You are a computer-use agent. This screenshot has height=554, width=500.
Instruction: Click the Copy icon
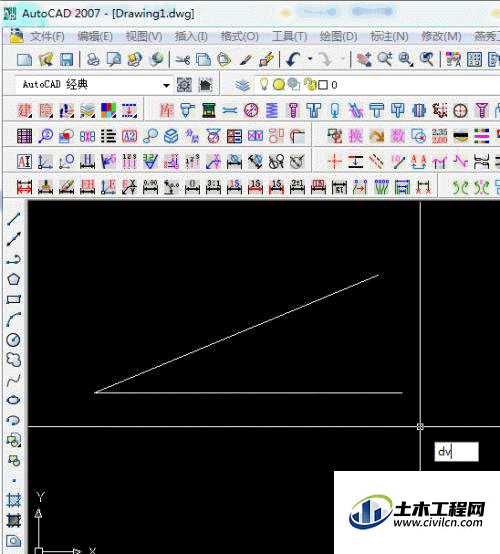click(x=203, y=59)
